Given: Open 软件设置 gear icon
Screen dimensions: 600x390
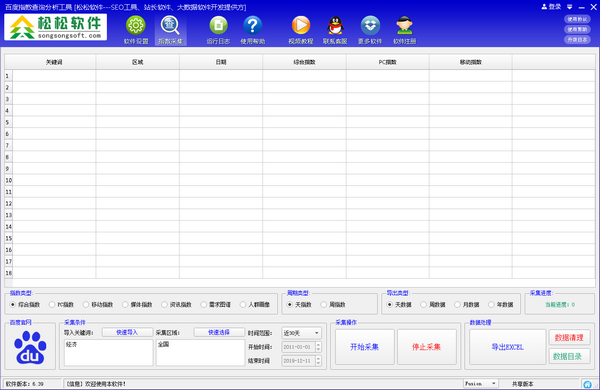Looking at the screenshot, I should pos(136,26).
